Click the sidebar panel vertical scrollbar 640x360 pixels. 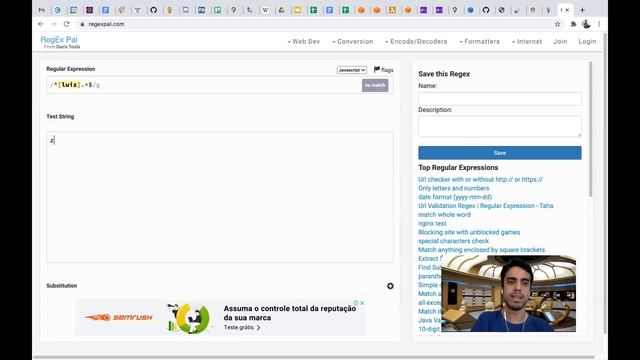tap(590, 129)
